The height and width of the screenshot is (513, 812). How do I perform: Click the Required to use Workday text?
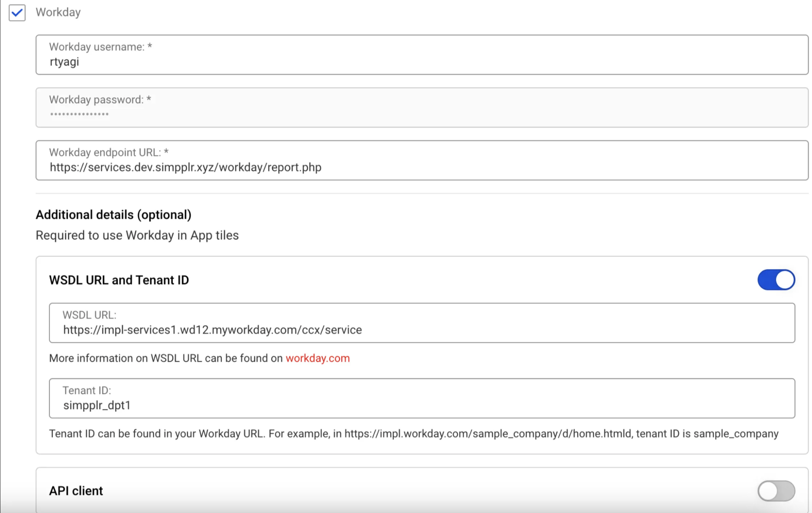(x=137, y=235)
